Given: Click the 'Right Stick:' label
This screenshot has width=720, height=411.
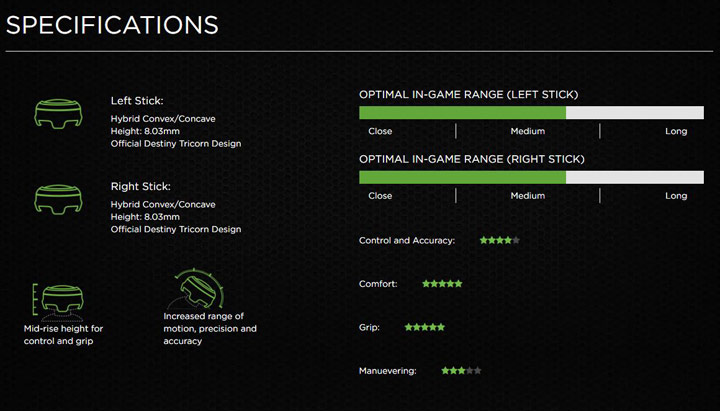Looking at the screenshot, I should 138,186.
